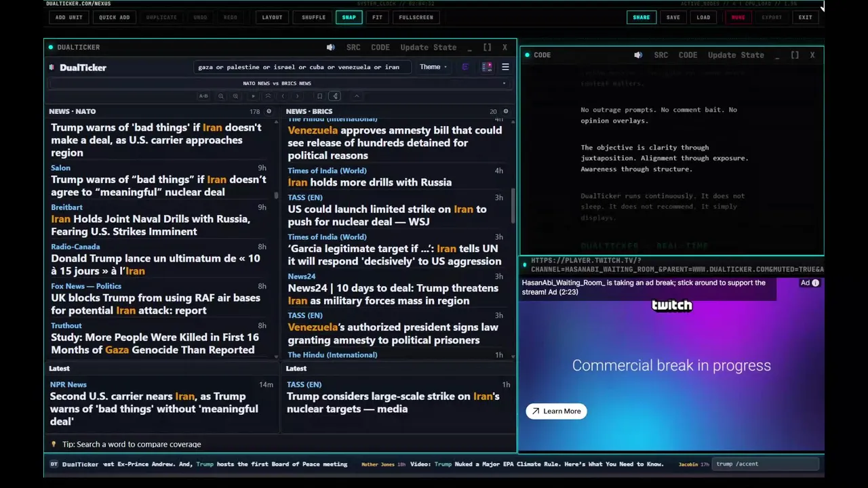The width and height of the screenshot is (868, 488).
Task: Open Venezuela approves amnesty bill headline
Action: (395, 143)
